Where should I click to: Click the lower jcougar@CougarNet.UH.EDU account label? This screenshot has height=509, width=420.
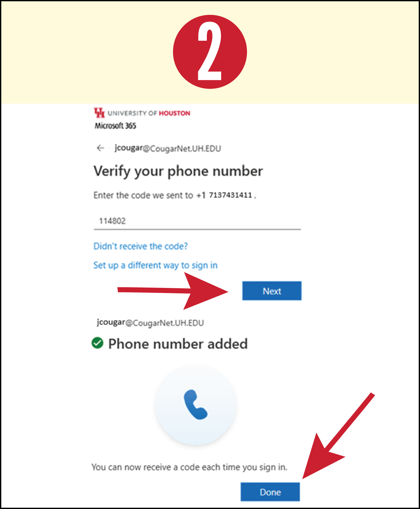tap(150, 323)
